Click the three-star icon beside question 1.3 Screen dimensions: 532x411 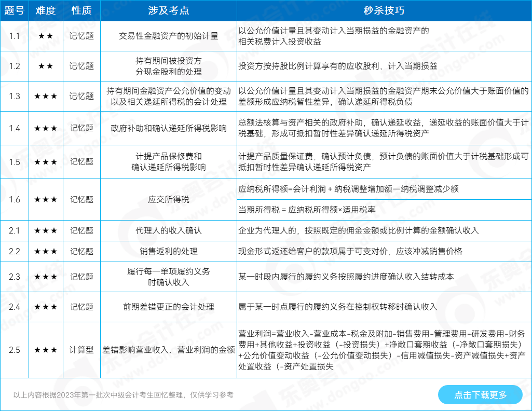tap(46, 96)
